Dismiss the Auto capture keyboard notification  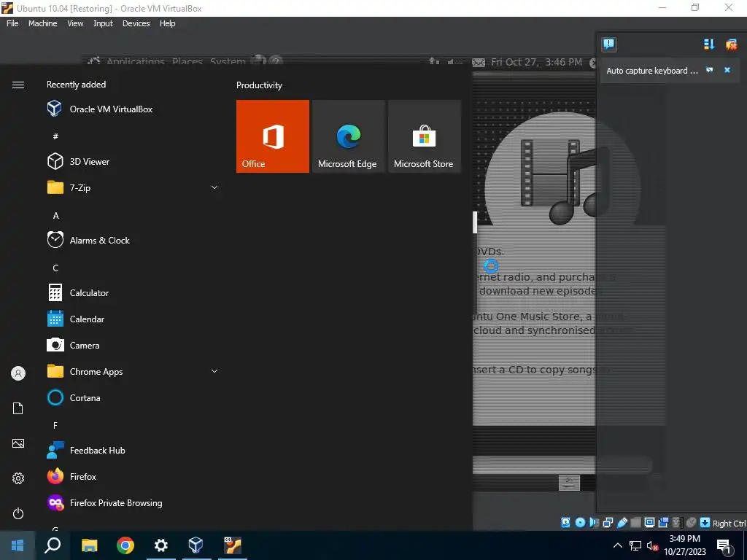coord(727,70)
